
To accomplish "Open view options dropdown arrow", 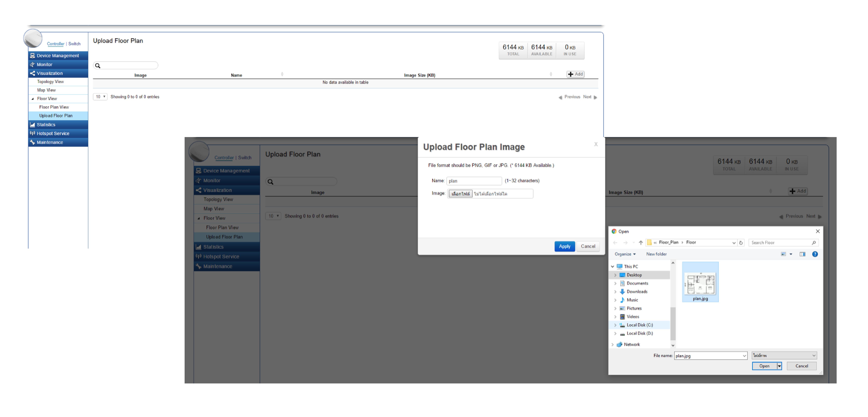I will [x=791, y=254].
